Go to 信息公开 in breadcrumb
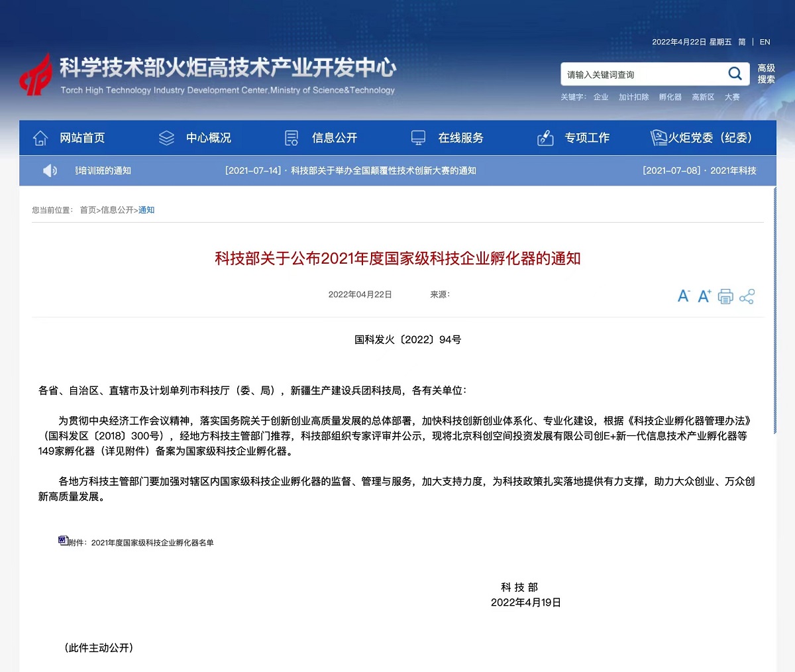Screen dimensions: 795x672 [117, 210]
